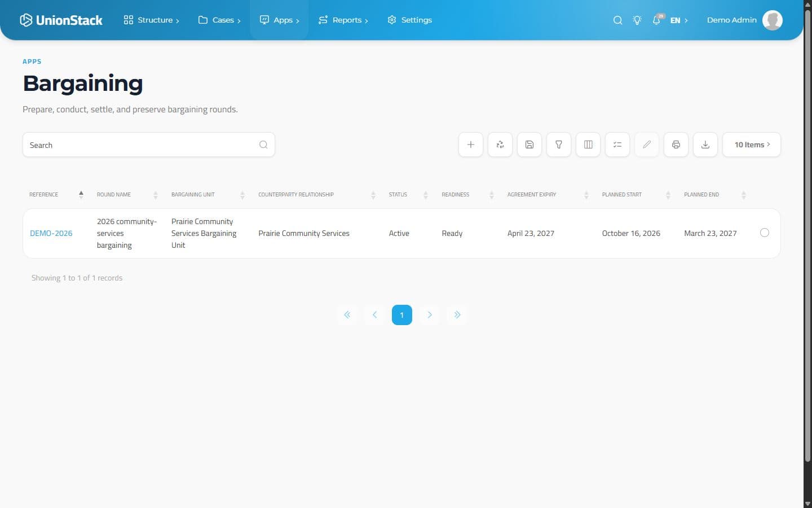Open the Reports menu
The height and width of the screenshot is (508, 812).
click(343, 20)
